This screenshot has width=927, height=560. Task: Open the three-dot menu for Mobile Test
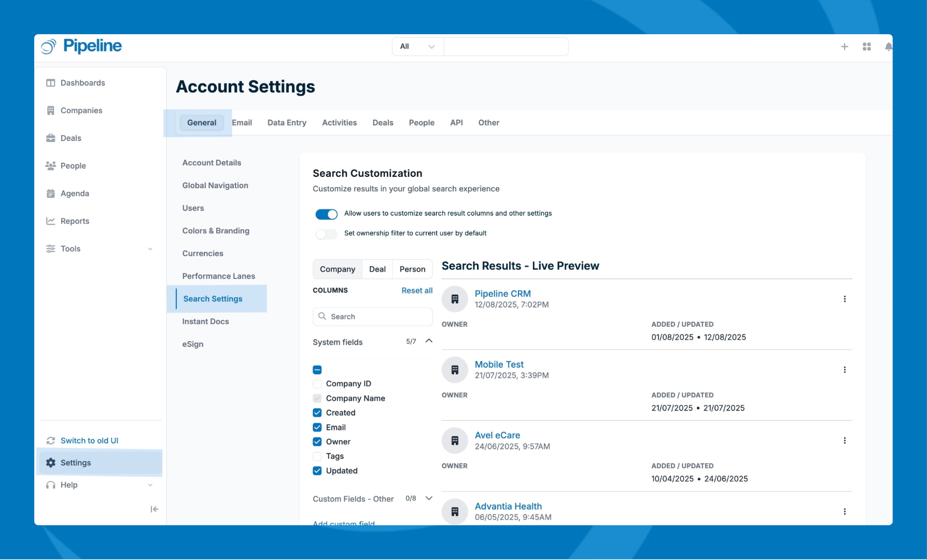(x=845, y=370)
